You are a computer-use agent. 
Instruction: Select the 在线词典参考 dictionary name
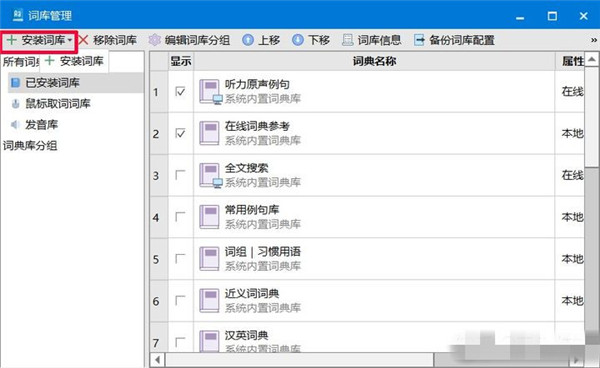click(257, 126)
